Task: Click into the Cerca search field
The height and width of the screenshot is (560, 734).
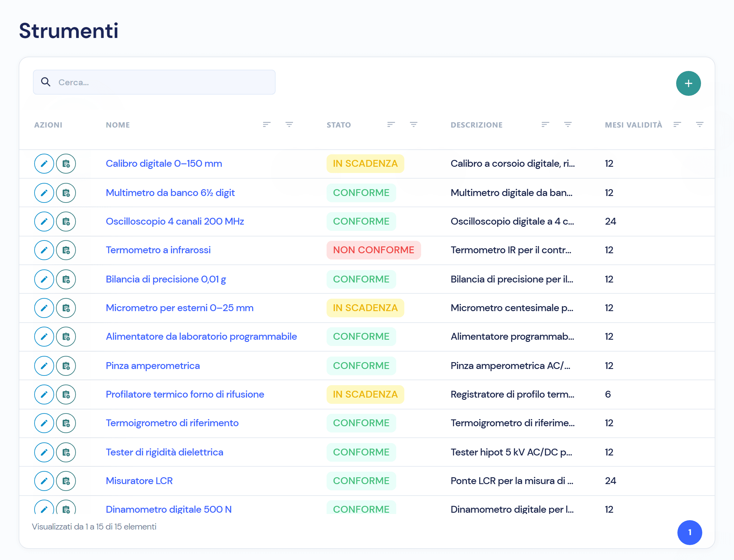Action: coord(154,82)
